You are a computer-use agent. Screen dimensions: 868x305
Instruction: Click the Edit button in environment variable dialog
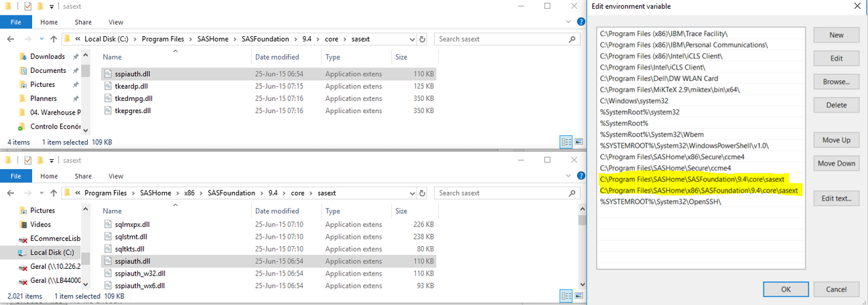point(837,58)
